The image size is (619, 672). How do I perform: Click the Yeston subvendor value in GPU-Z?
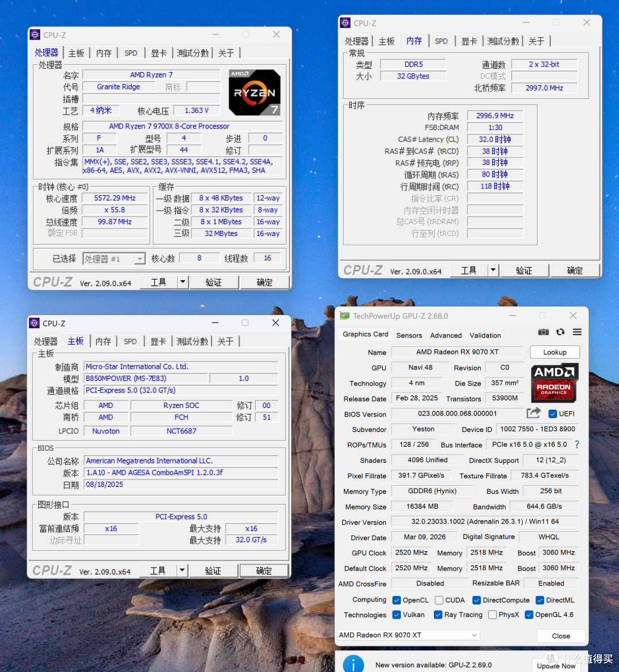click(x=423, y=429)
